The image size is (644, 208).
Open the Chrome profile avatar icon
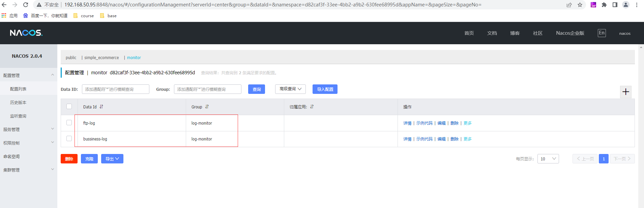(626, 5)
